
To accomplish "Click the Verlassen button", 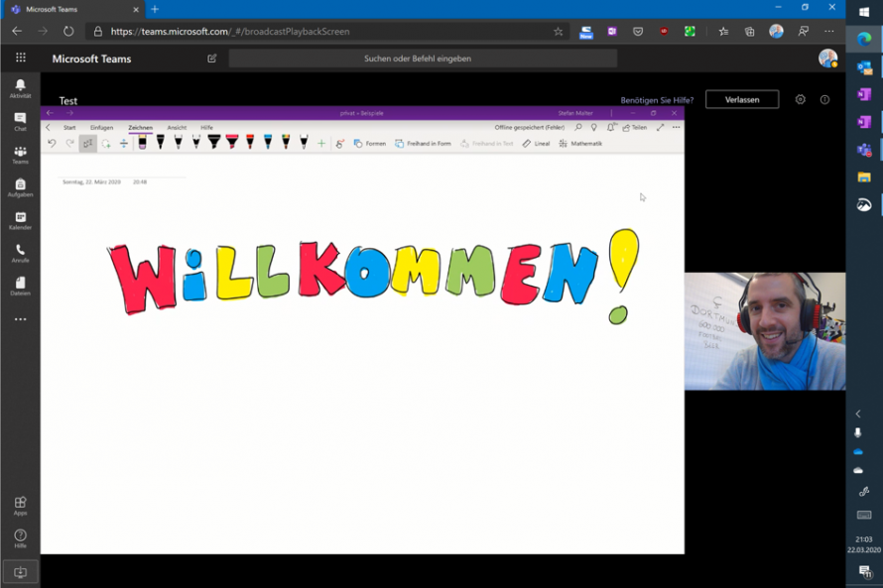I will 742,99.
